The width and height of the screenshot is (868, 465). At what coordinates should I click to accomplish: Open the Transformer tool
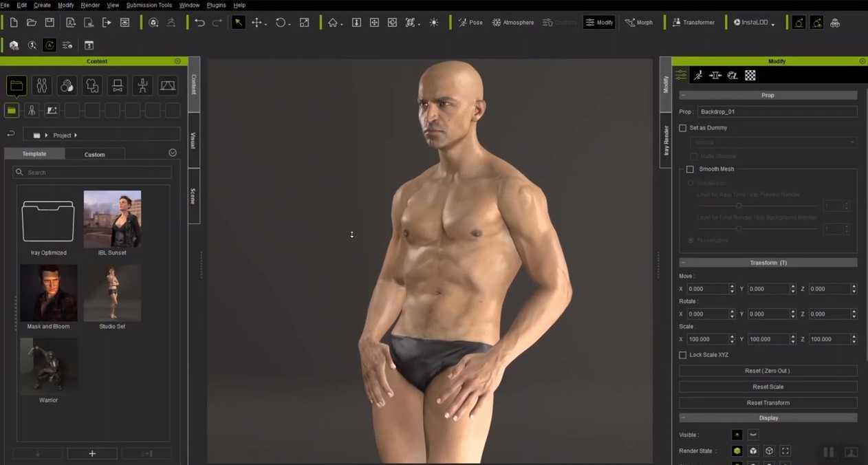pos(693,23)
